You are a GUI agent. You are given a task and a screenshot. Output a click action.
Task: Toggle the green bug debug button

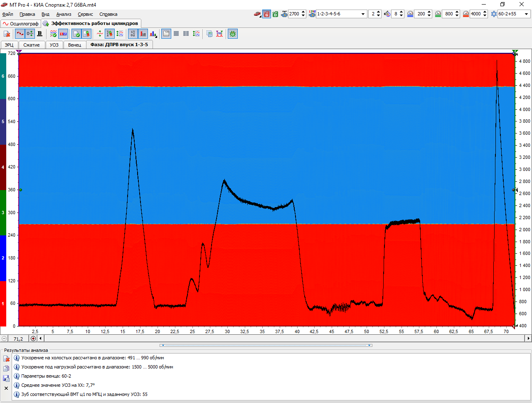point(233,34)
